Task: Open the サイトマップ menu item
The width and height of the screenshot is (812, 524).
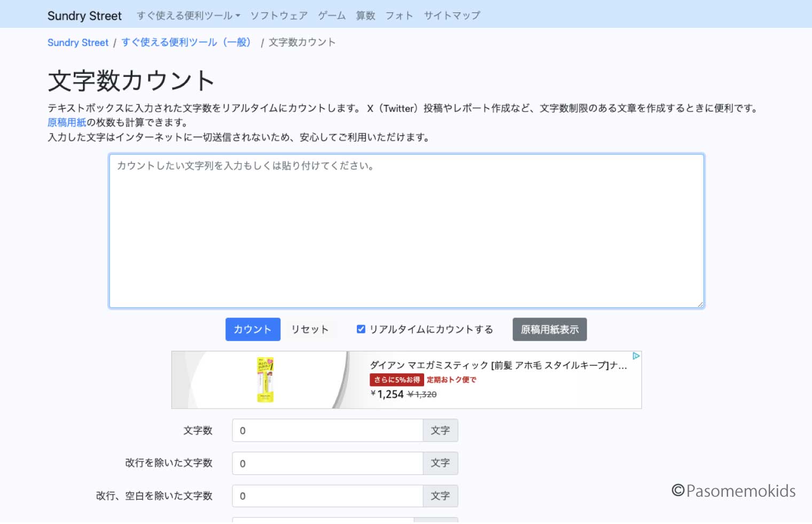Action: click(x=452, y=16)
